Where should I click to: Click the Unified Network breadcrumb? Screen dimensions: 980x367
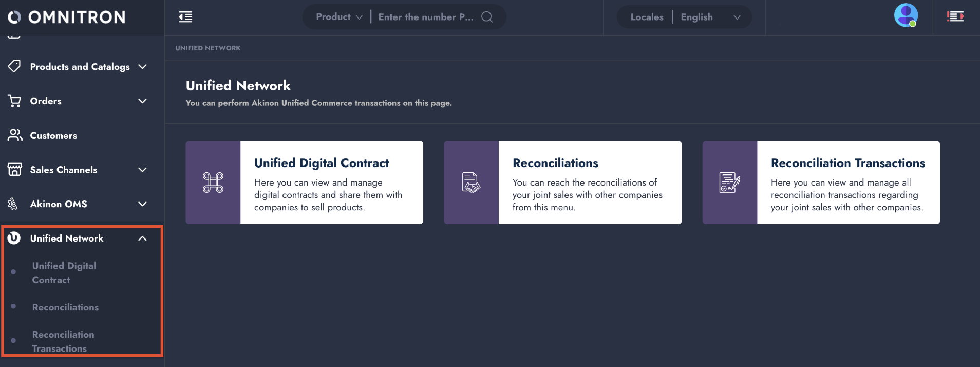[x=208, y=48]
